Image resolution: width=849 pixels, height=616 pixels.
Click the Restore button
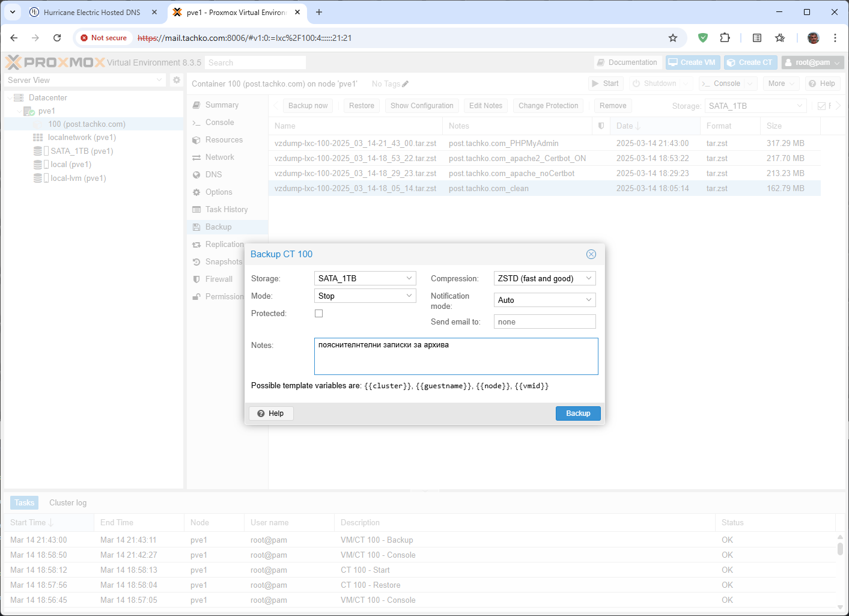point(362,106)
